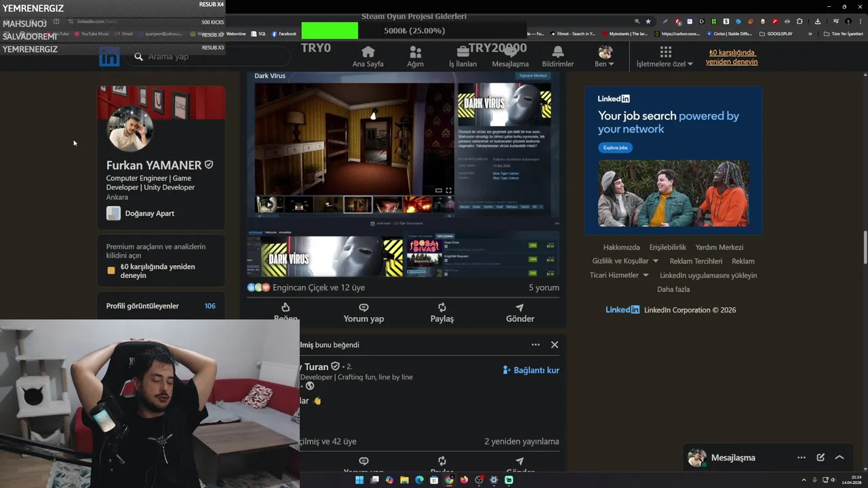
Task: Open Mesajlaşma panel three-dot options
Action: click(802, 457)
